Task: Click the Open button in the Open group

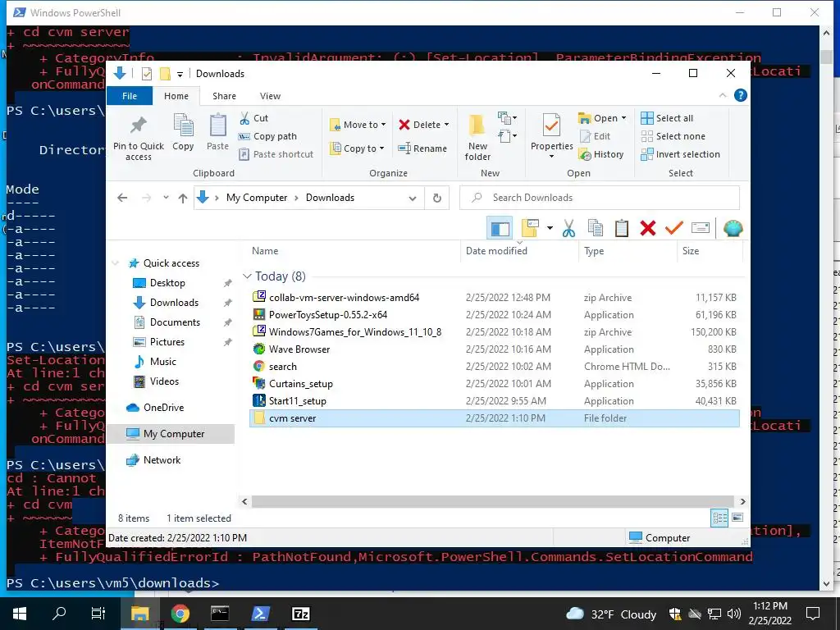Action: 602,118
